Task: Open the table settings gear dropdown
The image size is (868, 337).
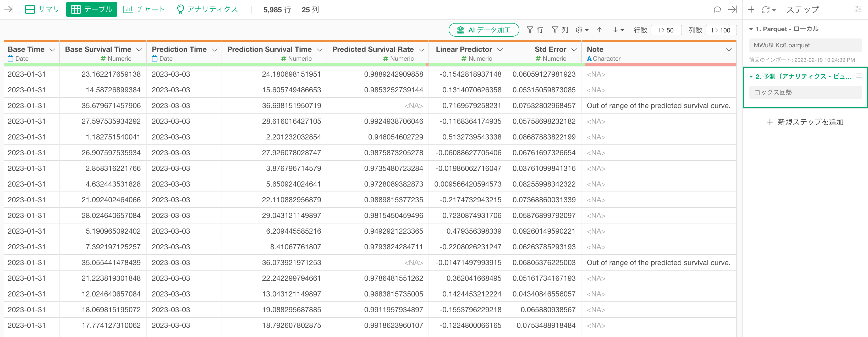Action: click(x=582, y=30)
